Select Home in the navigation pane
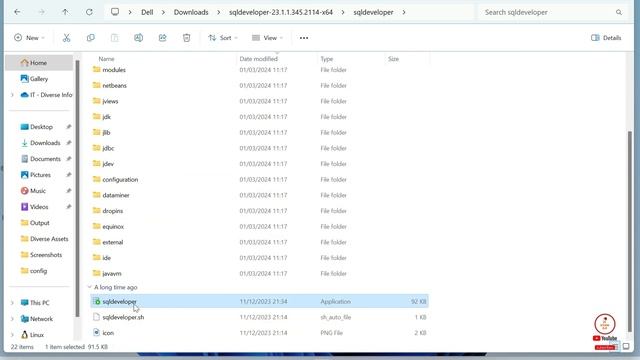 pyautogui.click(x=40, y=63)
